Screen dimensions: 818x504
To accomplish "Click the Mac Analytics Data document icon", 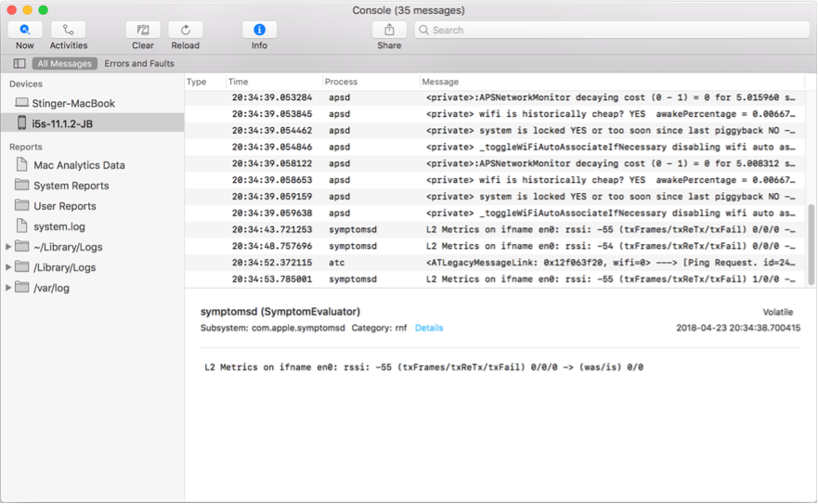I will 21,164.
